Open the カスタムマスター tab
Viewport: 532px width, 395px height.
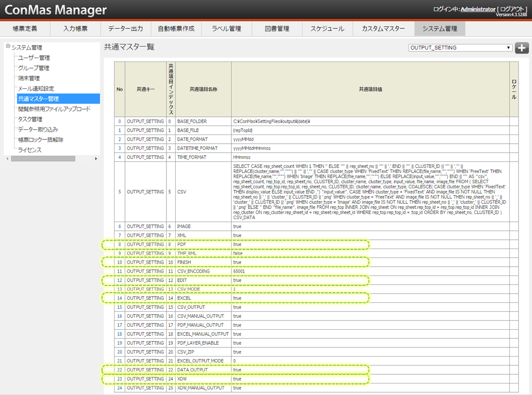(x=383, y=28)
